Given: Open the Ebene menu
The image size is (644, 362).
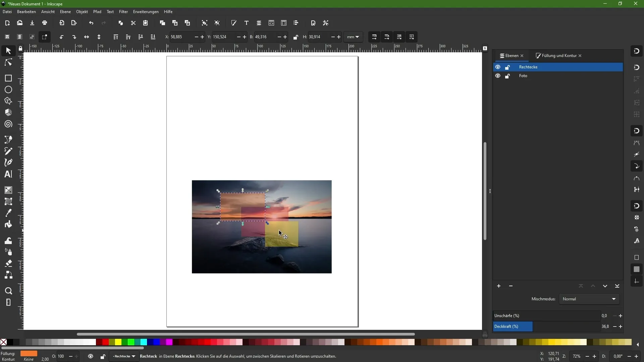Looking at the screenshot, I should (x=65, y=11).
